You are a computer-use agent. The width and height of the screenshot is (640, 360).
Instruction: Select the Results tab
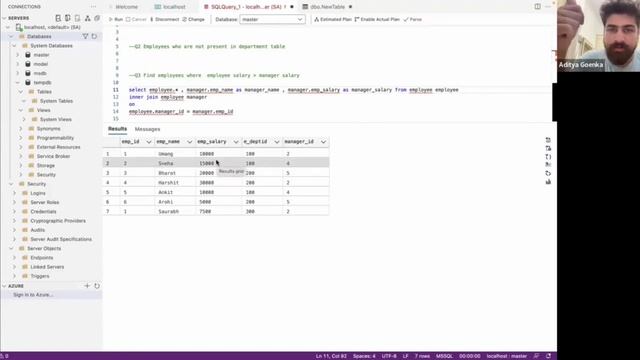point(118,129)
